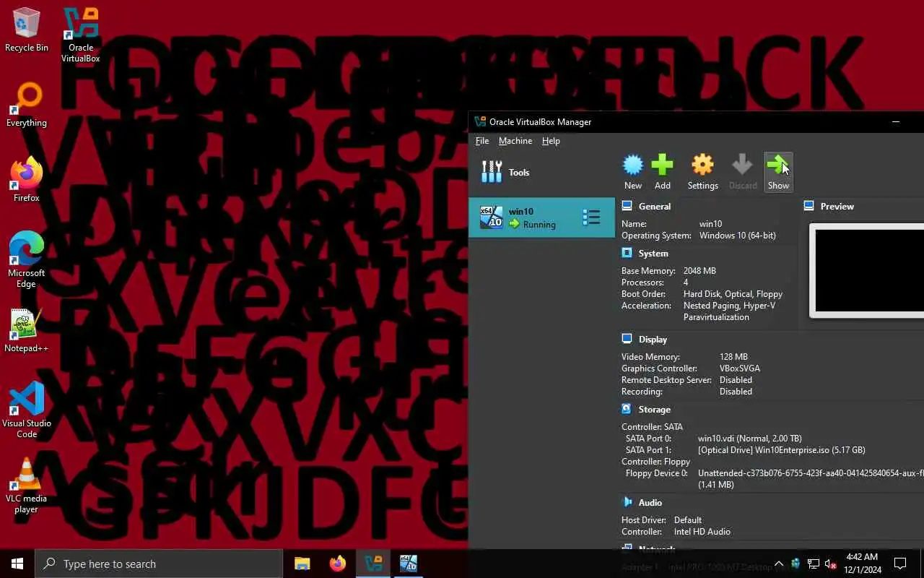Select the Notepad++ desktop shortcut

(27, 331)
